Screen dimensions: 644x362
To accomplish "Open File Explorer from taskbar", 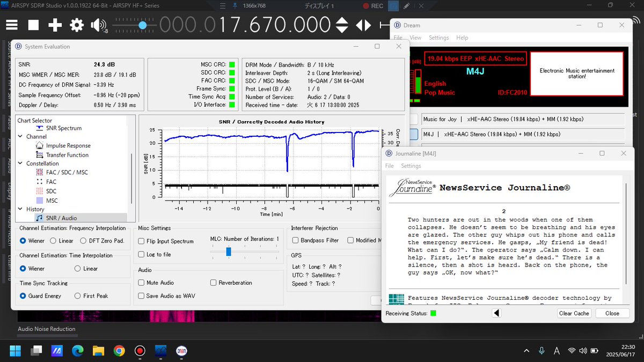I will point(98,351).
